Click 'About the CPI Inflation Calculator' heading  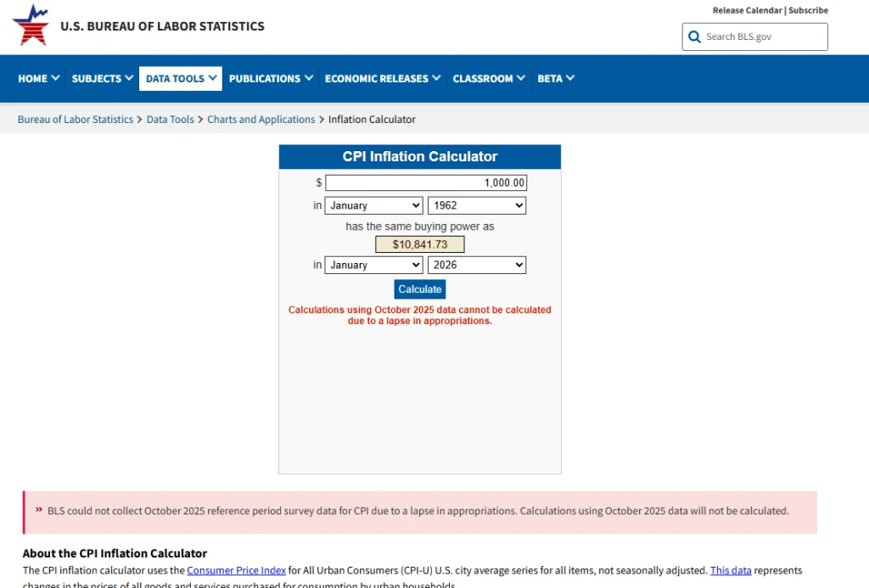pos(115,553)
